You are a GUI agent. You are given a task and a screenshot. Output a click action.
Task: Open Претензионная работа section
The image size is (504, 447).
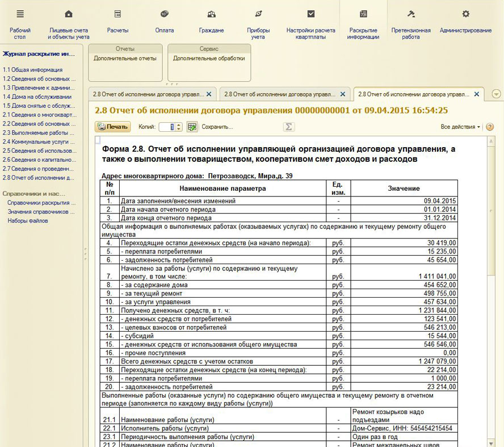coord(411,24)
